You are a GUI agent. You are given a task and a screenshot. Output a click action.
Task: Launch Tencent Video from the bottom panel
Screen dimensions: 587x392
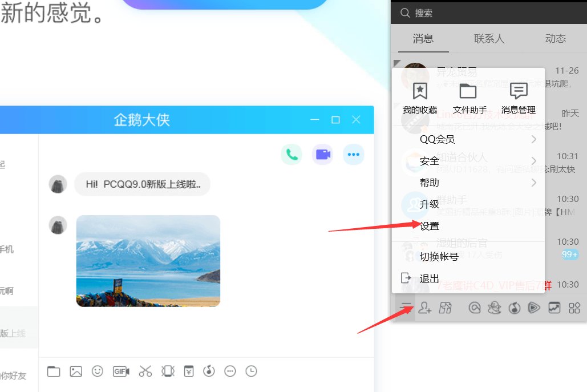click(x=534, y=308)
